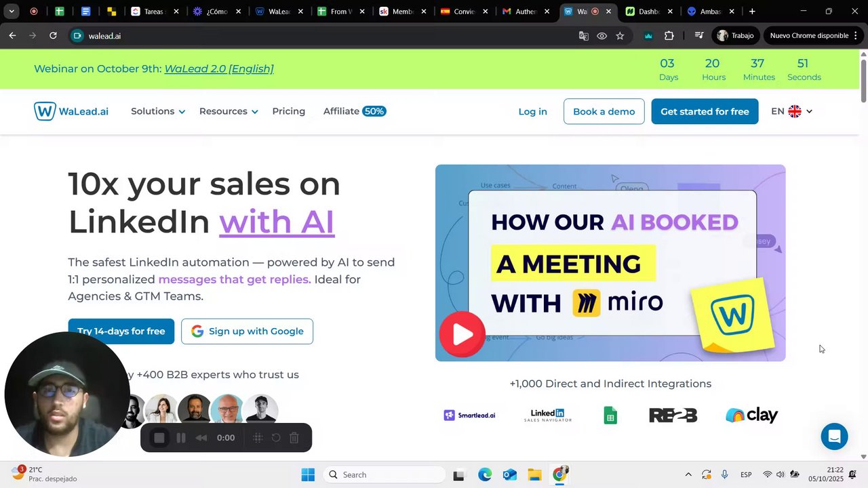This screenshot has height=488, width=868.
Task: Click the Google Sheets integration icon
Action: click(x=610, y=415)
